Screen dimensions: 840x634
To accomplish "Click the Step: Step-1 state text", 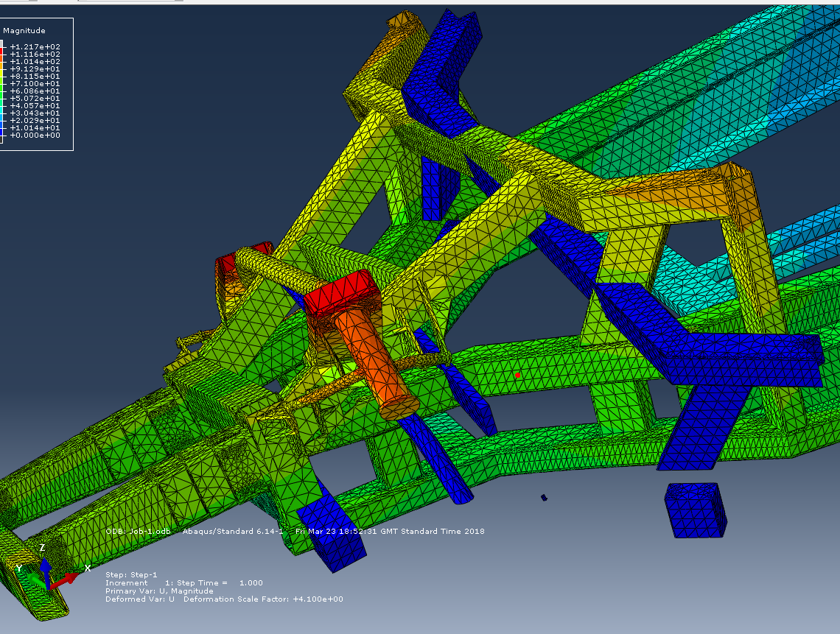I will tap(133, 574).
